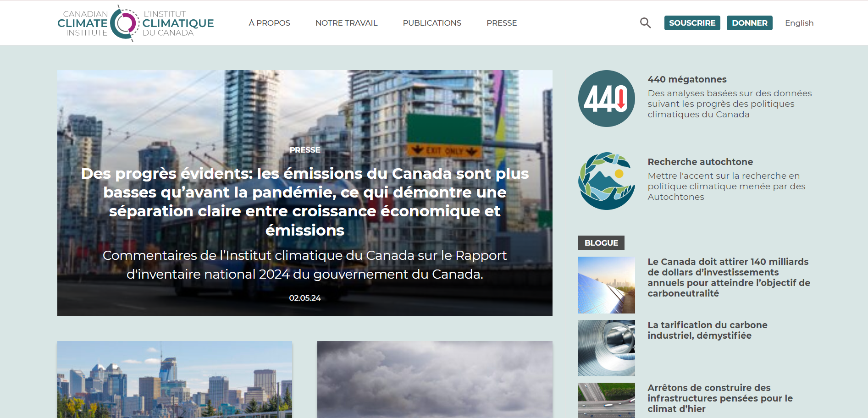Click the BLOGUE label

click(x=601, y=243)
